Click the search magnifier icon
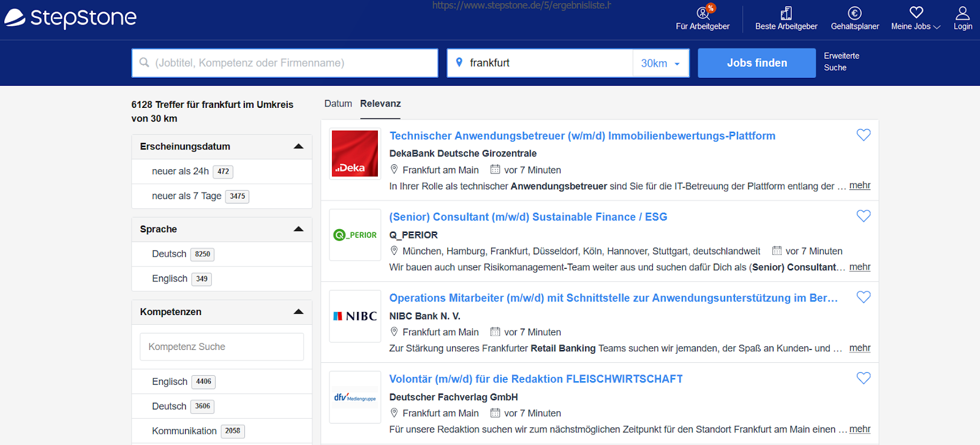 [145, 63]
